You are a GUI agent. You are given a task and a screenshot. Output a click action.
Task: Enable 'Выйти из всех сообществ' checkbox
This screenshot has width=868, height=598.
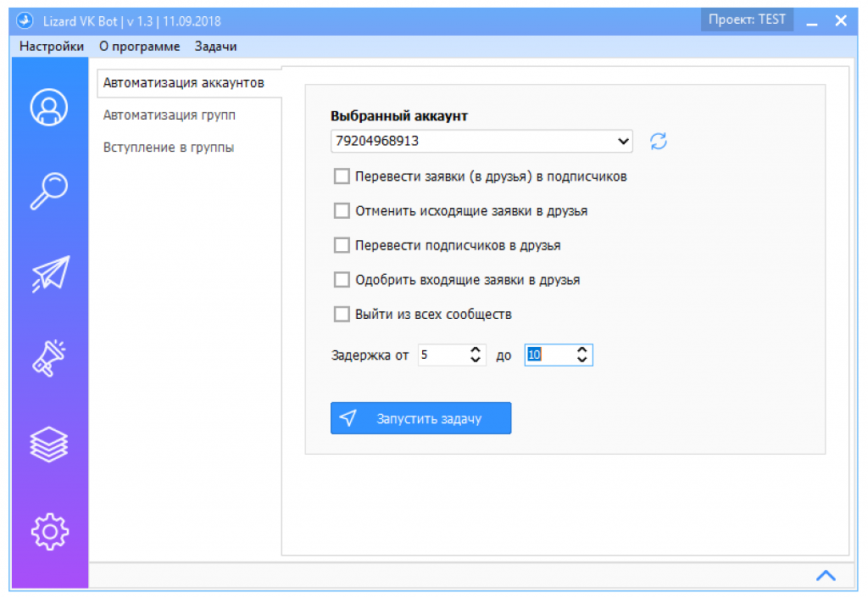[x=342, y=314]
